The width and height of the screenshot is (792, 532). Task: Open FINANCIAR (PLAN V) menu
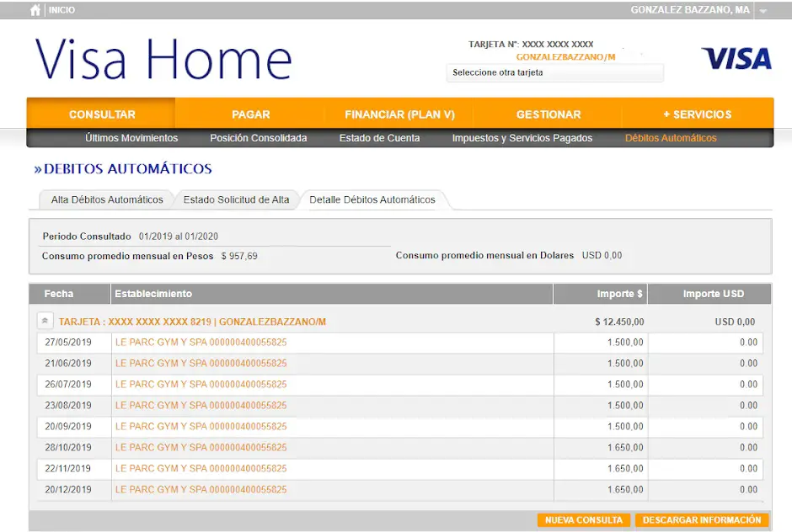[x=399, y=114]
